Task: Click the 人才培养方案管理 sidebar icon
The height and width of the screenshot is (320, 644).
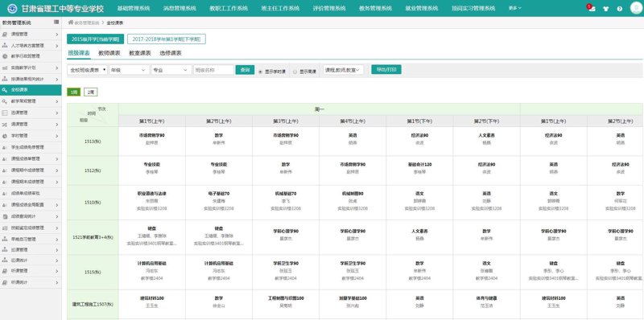Action: [5, 46]
